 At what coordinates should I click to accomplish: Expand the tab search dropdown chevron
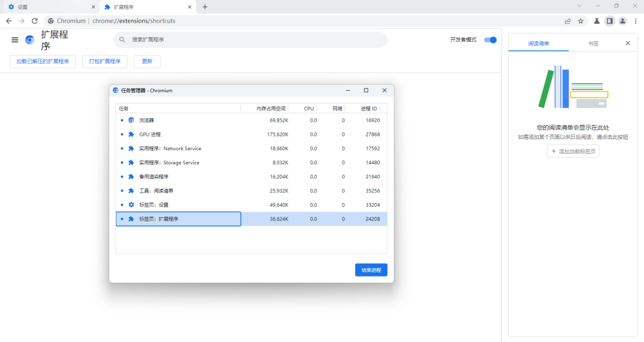(x=579, y=6)
